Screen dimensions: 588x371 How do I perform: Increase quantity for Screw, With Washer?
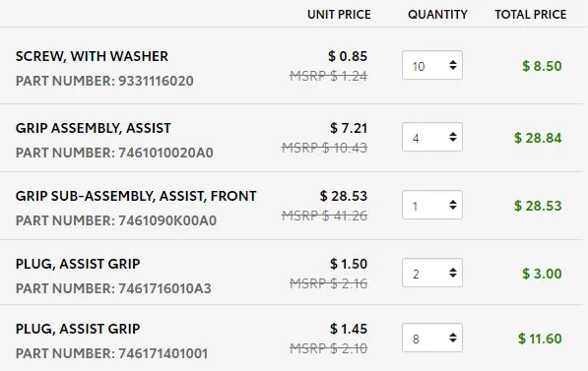(453, 62)
